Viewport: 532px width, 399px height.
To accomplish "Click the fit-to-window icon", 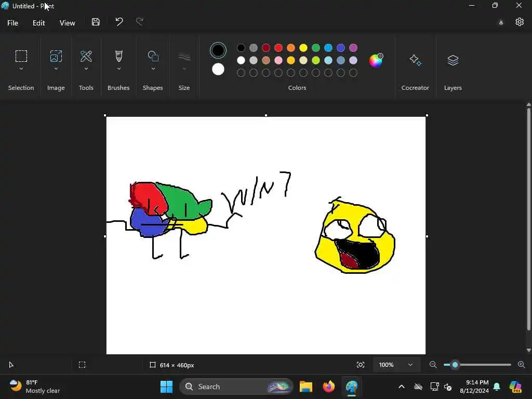I will tap(361, 365).
